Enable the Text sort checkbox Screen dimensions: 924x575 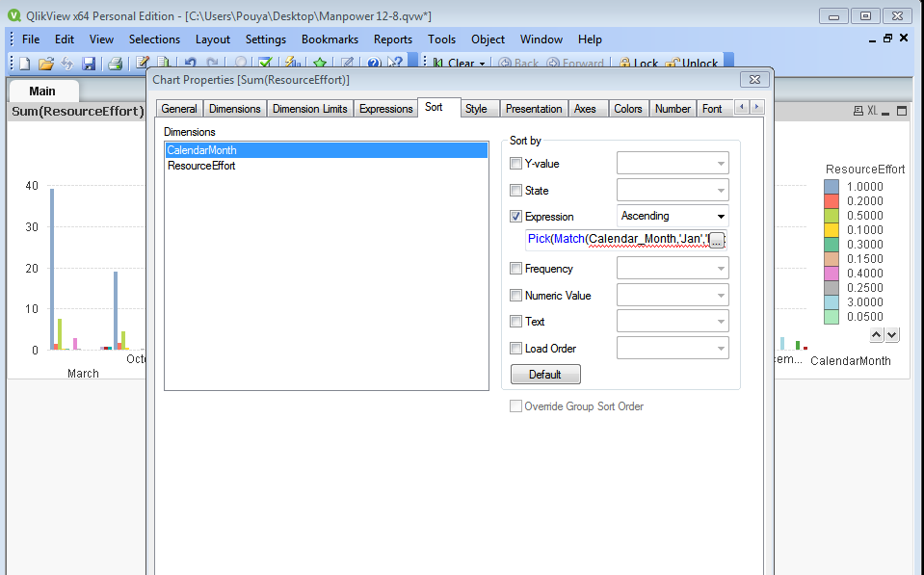[515, 321]
